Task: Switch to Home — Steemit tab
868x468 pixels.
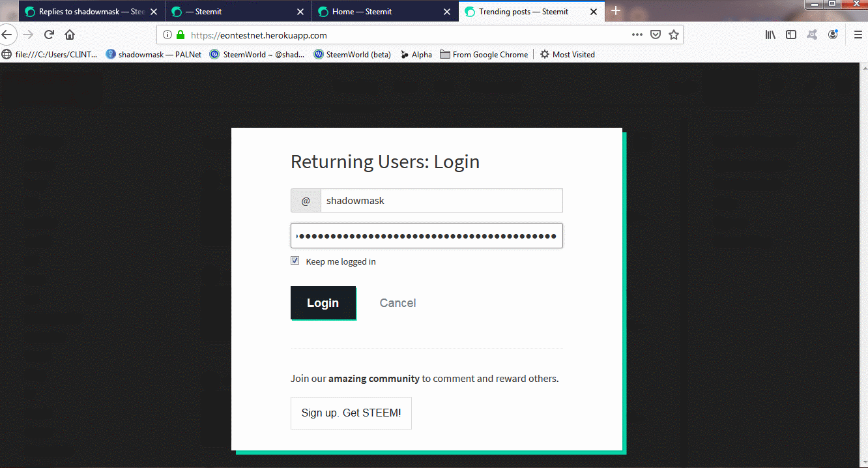Action: tap(384, 12)
